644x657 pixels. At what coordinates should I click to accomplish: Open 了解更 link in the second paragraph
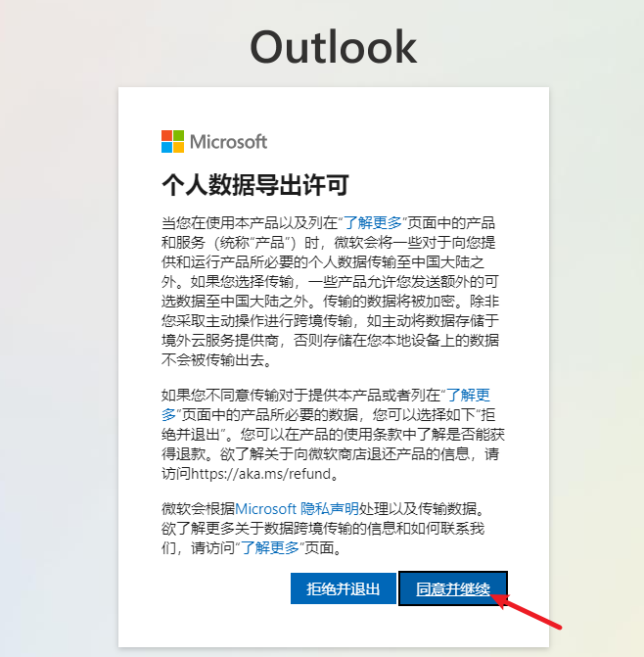click(468, 395)
